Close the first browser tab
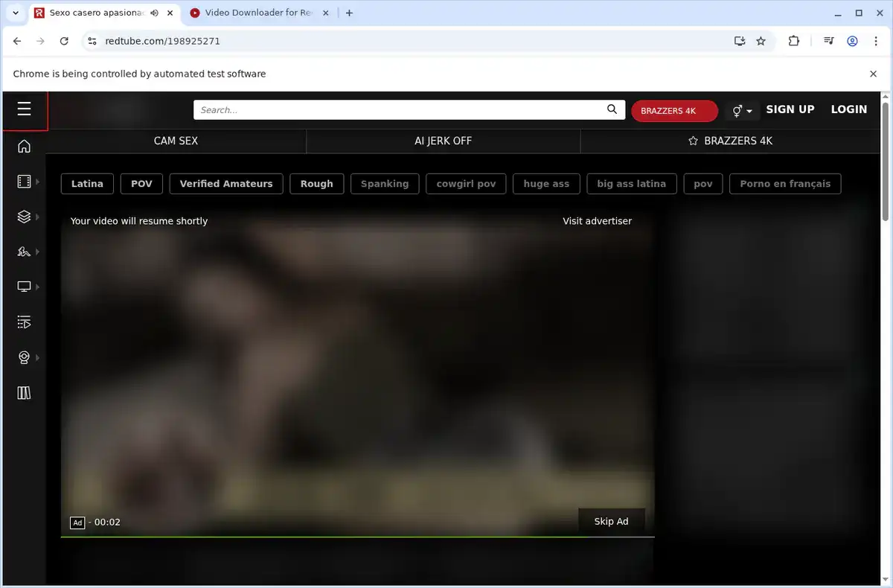This screenshot has width=893, height=588. pyautogui.click(x=168, y=13)
